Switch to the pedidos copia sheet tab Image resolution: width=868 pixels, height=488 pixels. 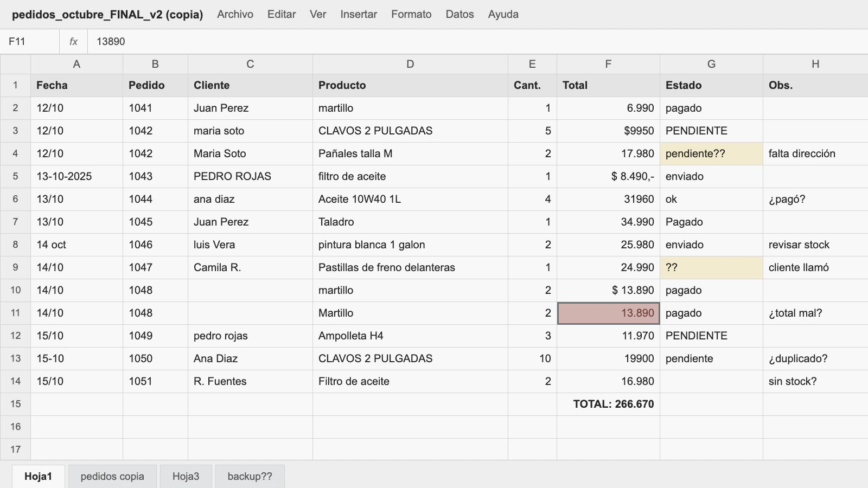(x=112, y=476)
